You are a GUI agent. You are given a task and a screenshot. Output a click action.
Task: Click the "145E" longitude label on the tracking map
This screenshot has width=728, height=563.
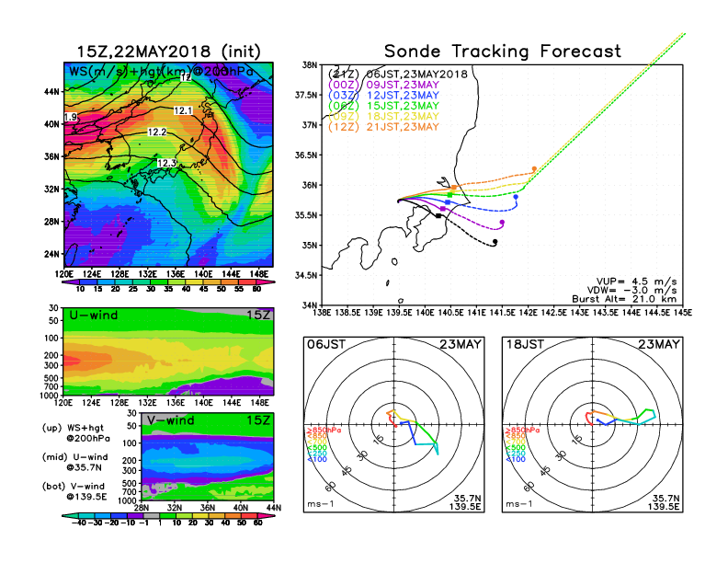point(682,313)
